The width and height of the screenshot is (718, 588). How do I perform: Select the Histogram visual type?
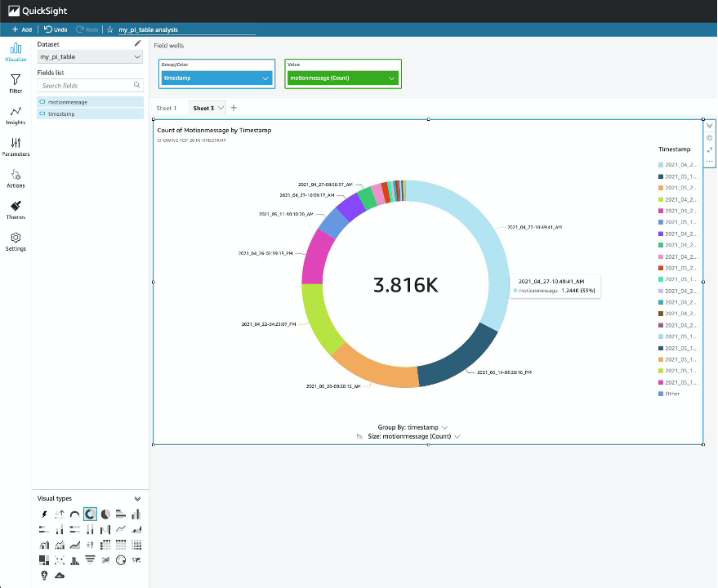(x=74, y=560)
